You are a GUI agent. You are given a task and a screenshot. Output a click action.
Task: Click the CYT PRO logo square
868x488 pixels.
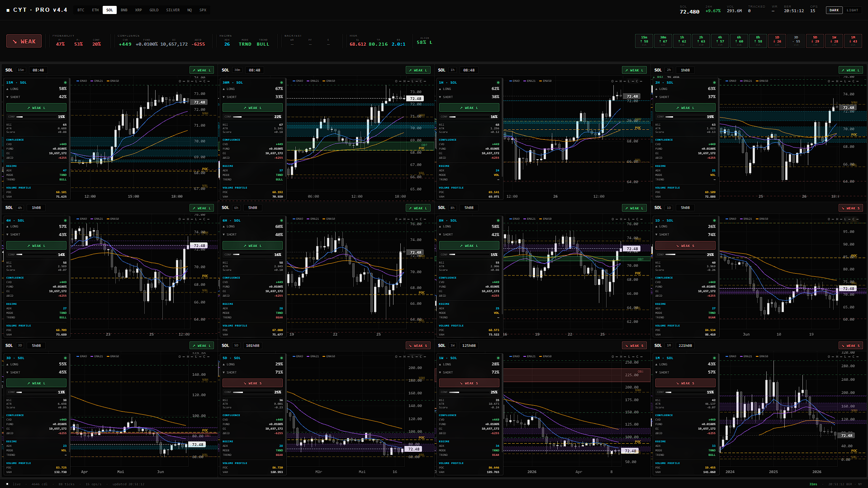click(8, 10)
